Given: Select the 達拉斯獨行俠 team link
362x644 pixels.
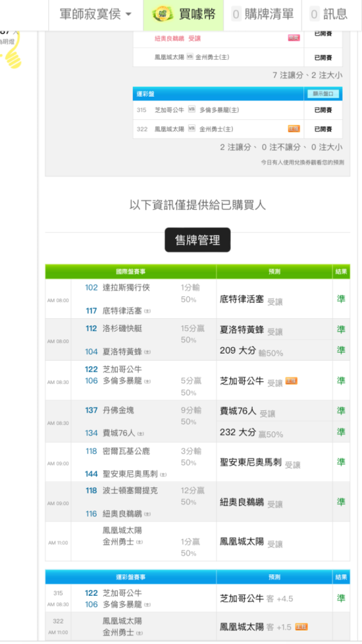Looking at the screenshot, I should [x=126, y=287].
